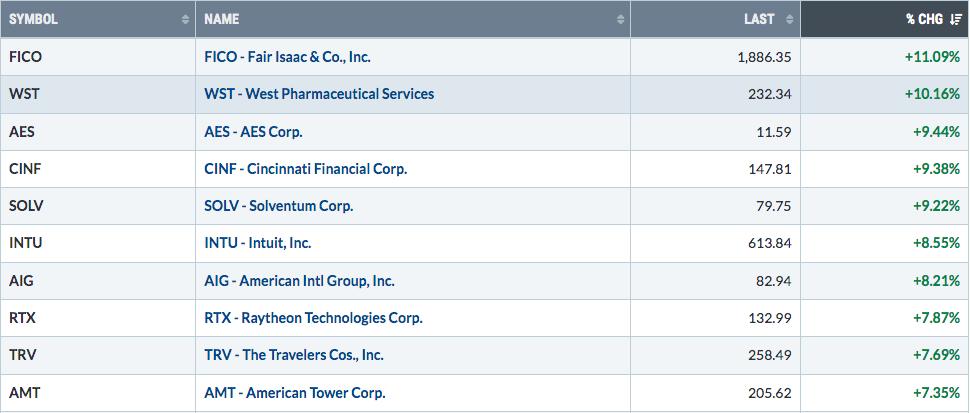
Task: Open CINF - Cincinnati Financial Corp. link
Action: (306, 169)
